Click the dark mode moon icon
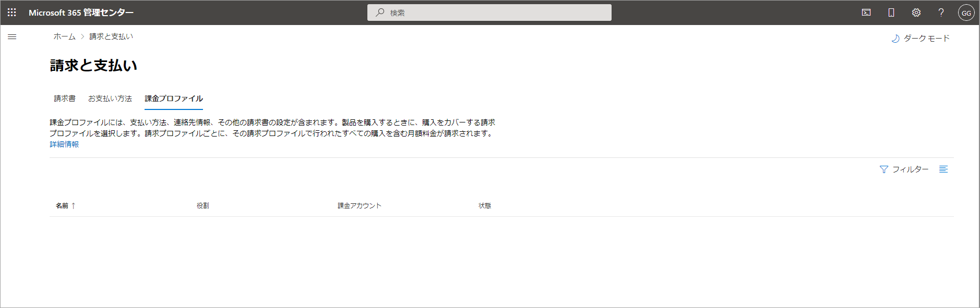980x308 pixels. [895, 39]
